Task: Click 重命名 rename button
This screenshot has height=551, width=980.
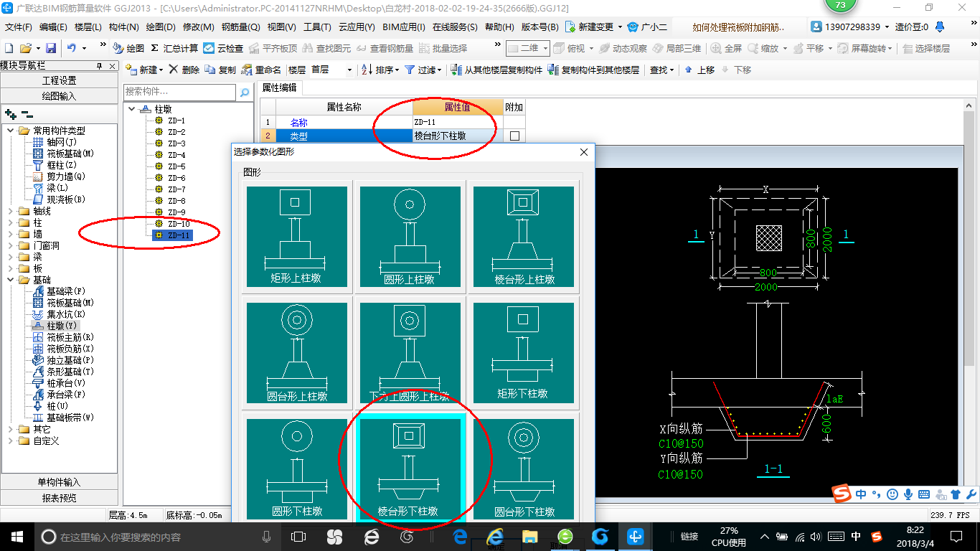Action: click(261, 70)
